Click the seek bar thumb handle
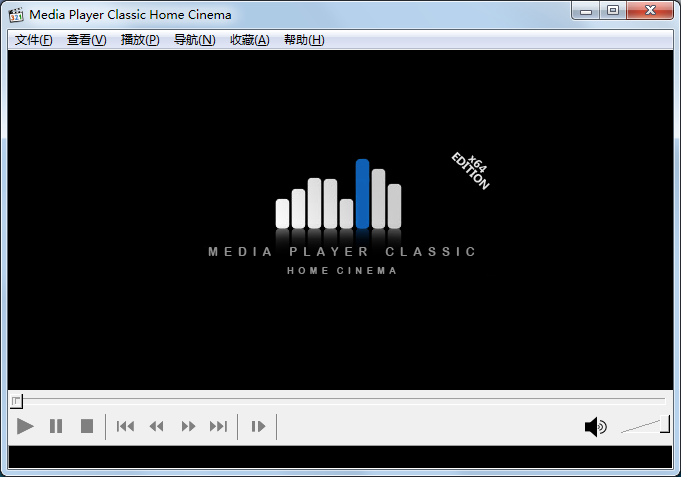681x477 pixels. click(16, 401)
